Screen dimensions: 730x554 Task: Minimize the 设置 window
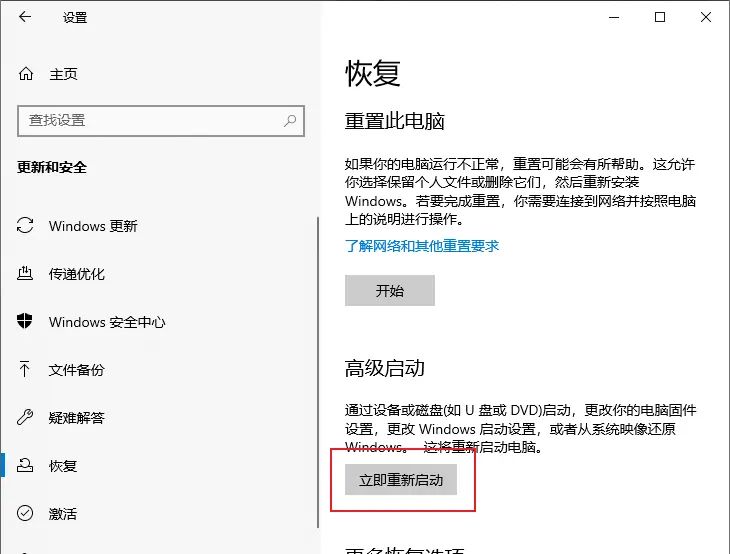click(x=614, y=17)
